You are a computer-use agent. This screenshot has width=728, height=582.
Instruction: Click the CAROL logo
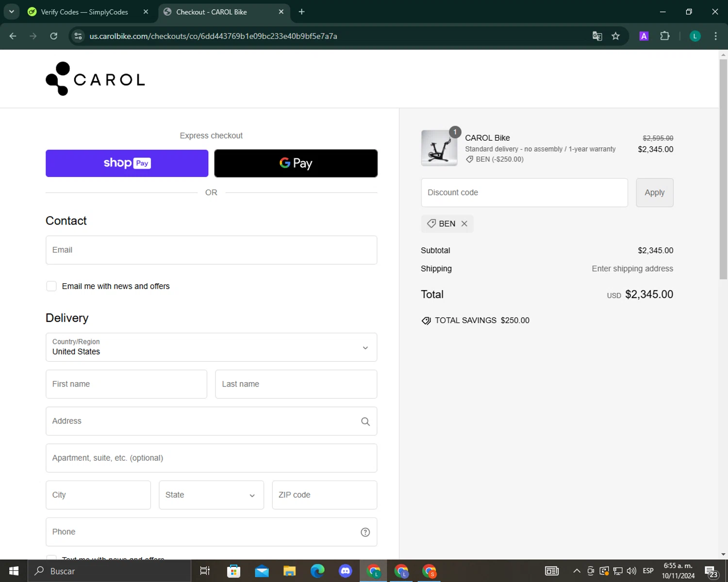pos(95,79)
